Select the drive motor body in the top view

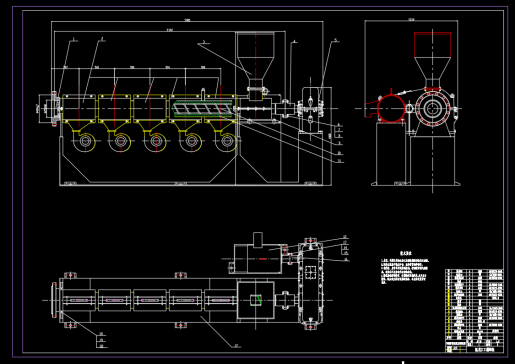pyautogui.click(x=258, y=259)
